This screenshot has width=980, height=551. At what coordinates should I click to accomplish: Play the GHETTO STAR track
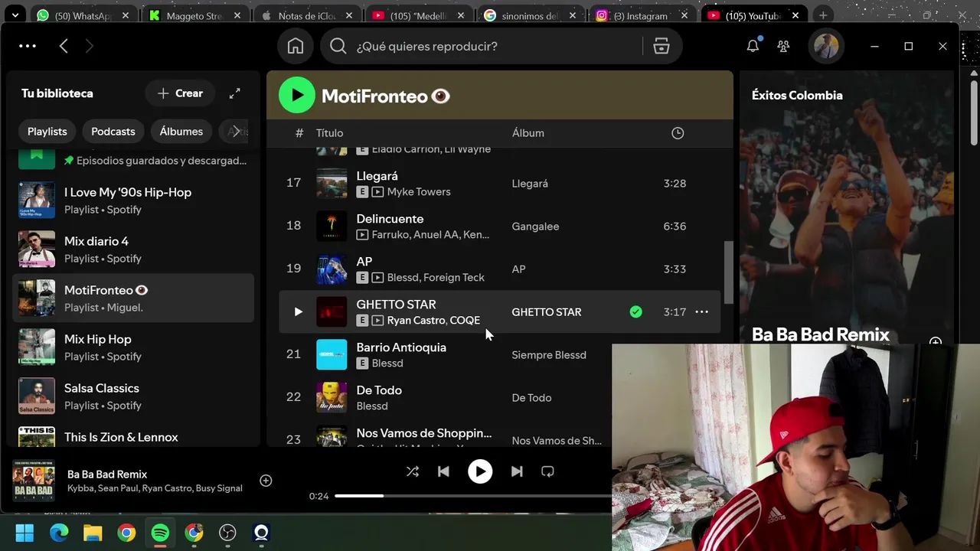(298, 311)
